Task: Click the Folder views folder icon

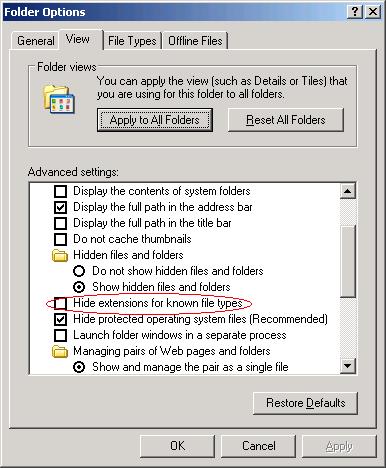Action: 59,99
